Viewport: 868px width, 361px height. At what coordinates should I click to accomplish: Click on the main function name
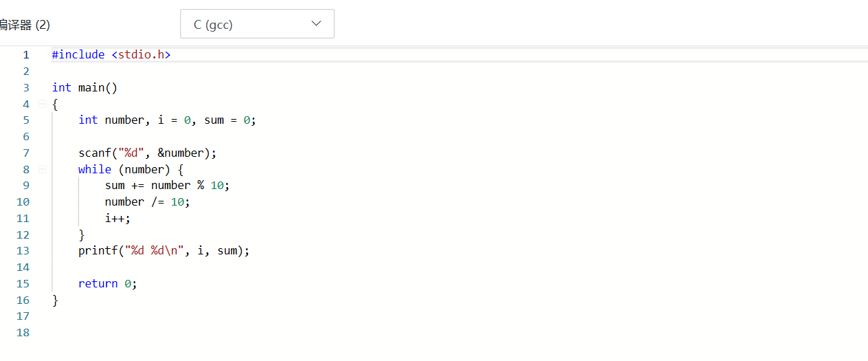[x=91, y=87]
